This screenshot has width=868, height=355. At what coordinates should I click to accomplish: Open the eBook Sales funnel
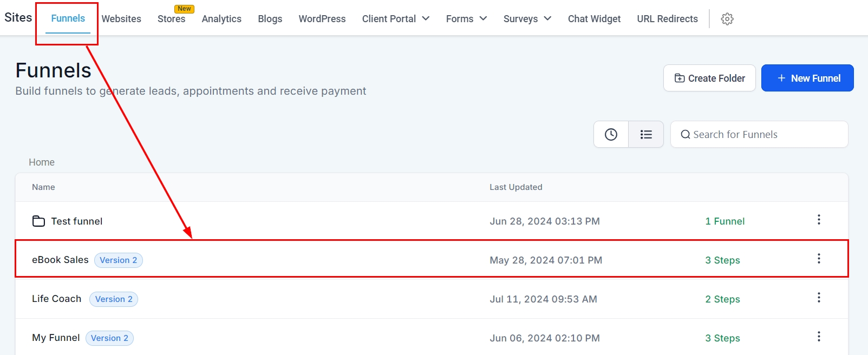coord(60,260)
